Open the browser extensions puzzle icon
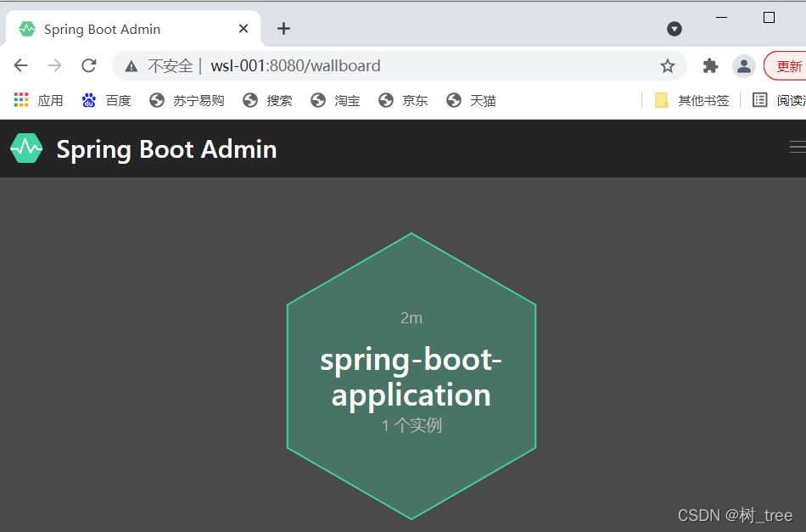The width and height of the screenshot is (806, 532). (x=710, y=66)
